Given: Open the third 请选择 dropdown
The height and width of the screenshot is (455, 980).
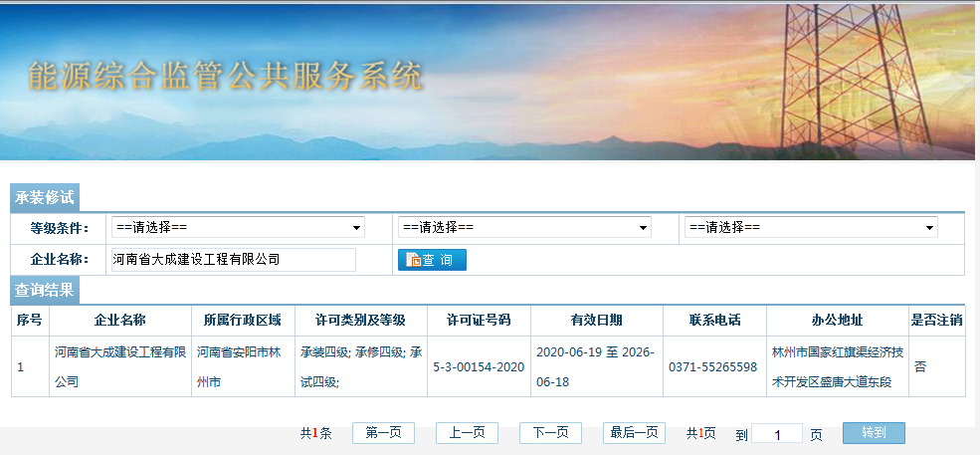Looking at the screenshot, I should [x=811, y=228].
